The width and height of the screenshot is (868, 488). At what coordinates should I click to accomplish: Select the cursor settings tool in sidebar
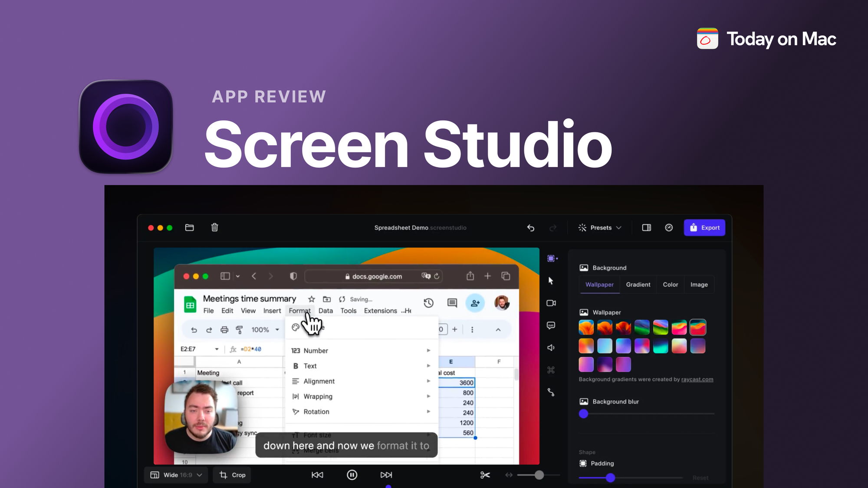click(x=551, y=281)
